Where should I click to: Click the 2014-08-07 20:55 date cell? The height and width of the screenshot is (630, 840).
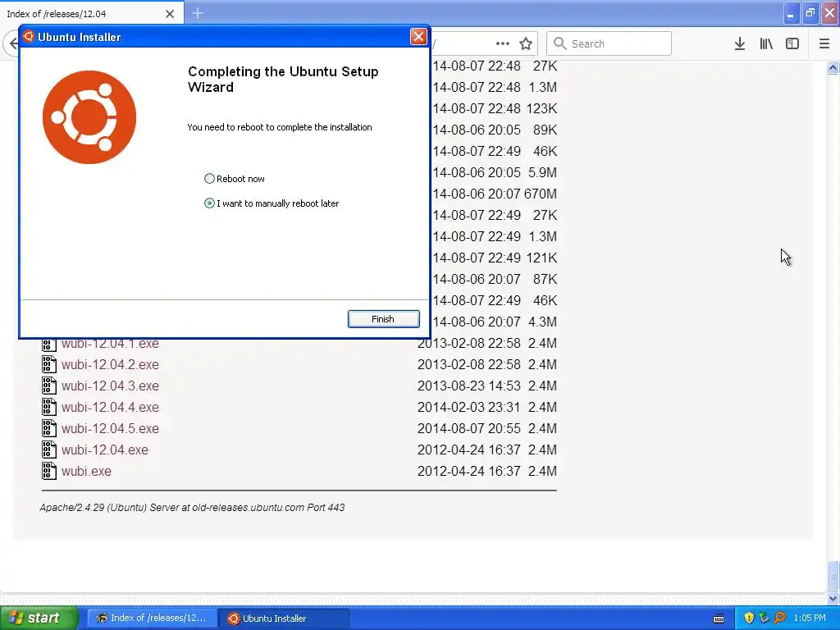[x=468, y=428]
